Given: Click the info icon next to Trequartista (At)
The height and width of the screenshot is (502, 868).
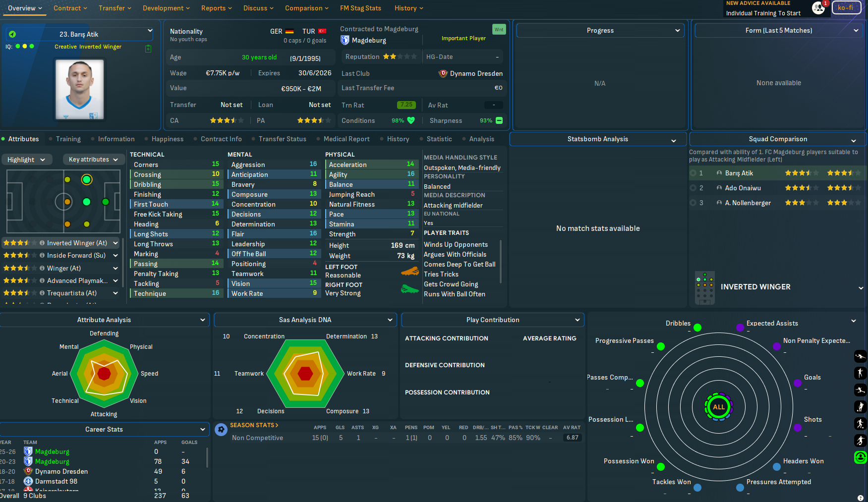Looking at the screenshot, I should point(42,293).
